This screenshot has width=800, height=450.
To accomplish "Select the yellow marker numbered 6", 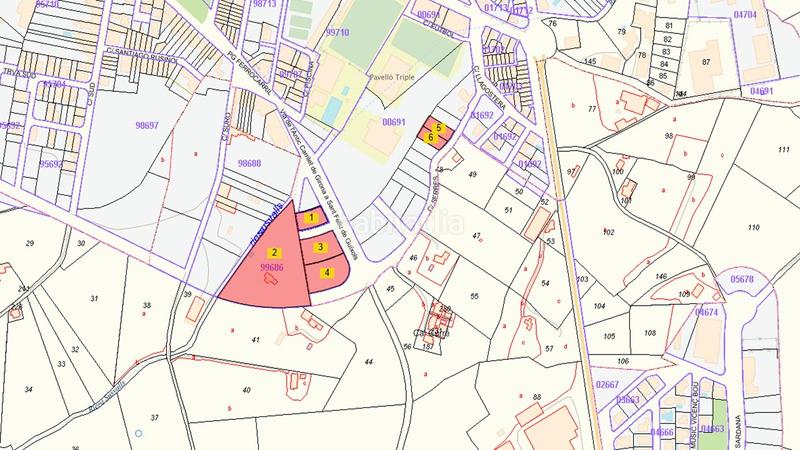I will point(430,138).
